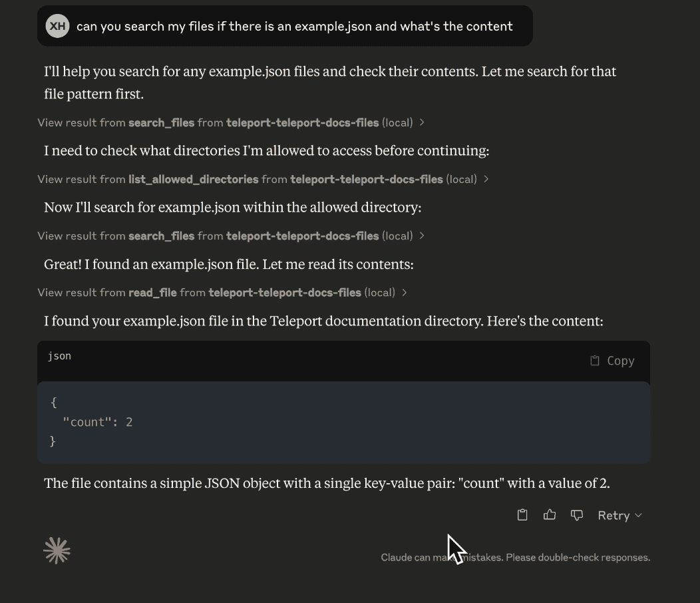Give the response a thumbs down

(576, 514)
